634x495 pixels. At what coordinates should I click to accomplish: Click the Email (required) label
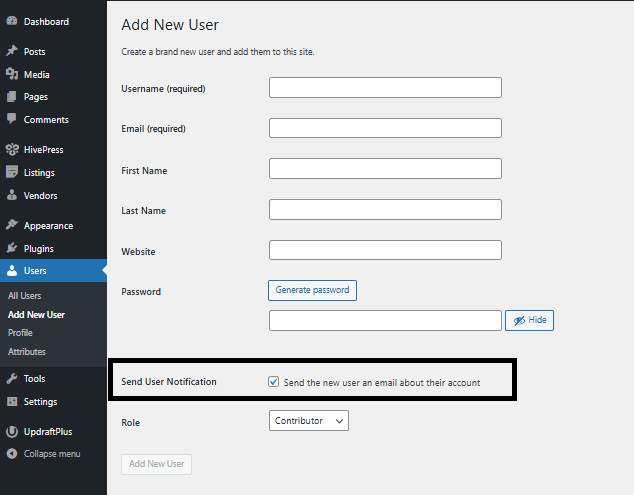[x=154, y=129]
